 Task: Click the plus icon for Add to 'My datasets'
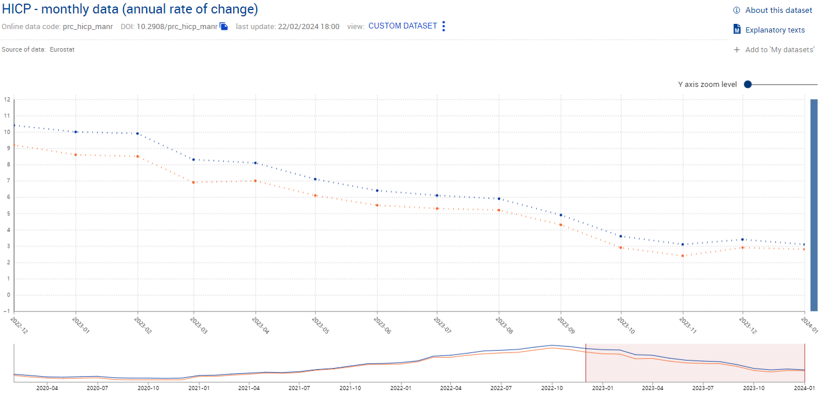click(737, 50)
